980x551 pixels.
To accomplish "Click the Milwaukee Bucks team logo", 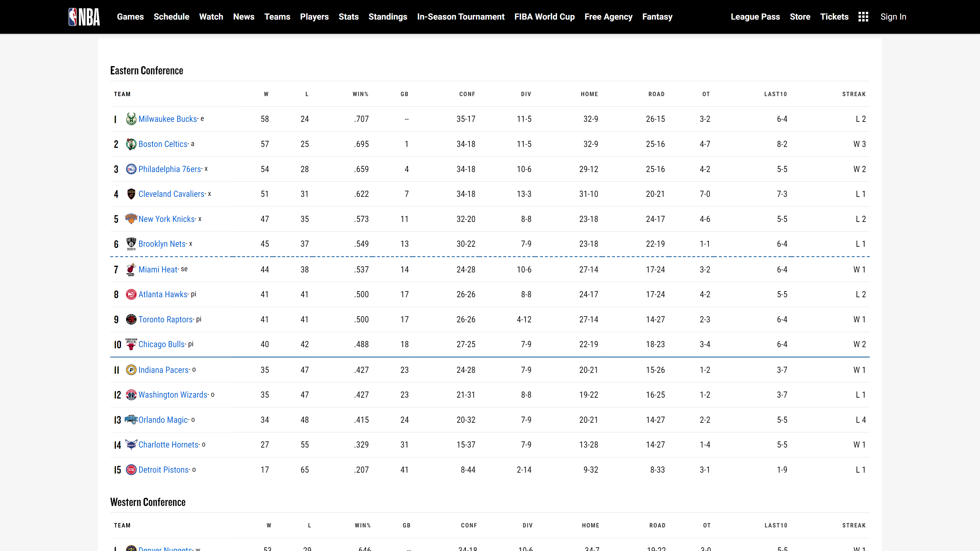I will [x=131, y=119].
